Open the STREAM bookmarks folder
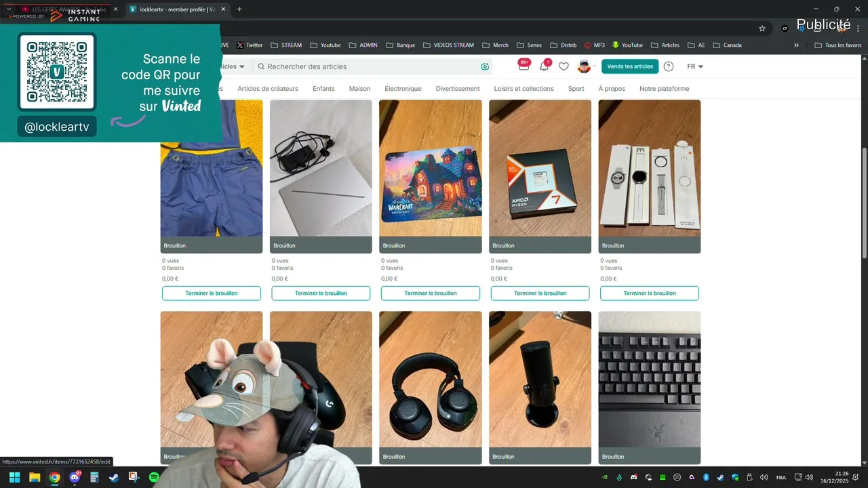 pos(286,45)
